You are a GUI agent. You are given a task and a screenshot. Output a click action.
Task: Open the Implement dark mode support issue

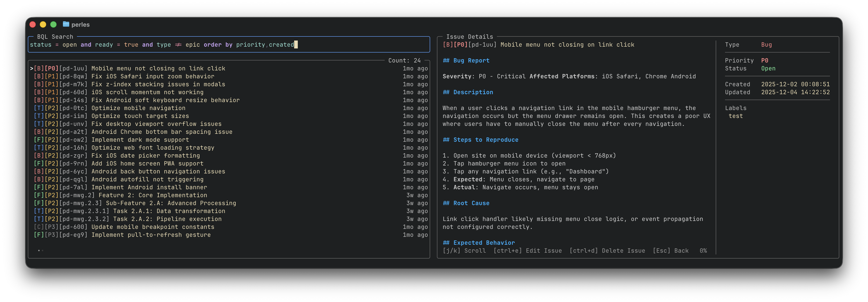pyautogui.click(x=140, y=140)
